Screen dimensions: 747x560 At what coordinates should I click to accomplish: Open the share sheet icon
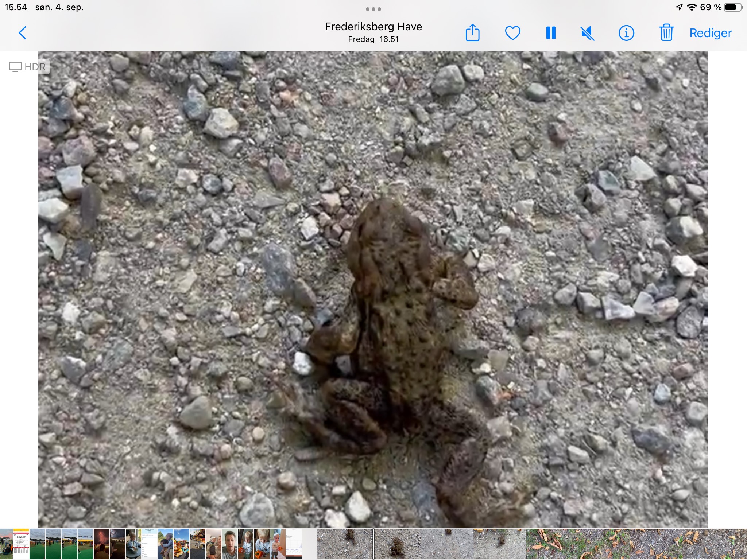pos(472,33)
